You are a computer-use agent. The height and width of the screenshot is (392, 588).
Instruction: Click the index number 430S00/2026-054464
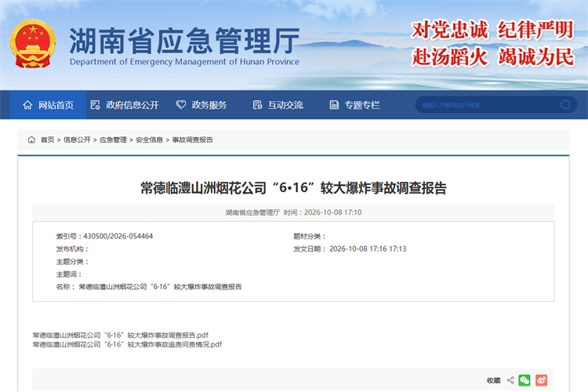coord(118,236)
